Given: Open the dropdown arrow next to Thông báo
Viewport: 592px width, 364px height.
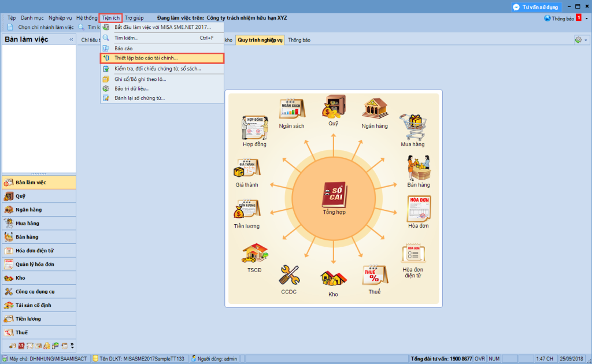Looking at the screenshot, I should 587,18.
